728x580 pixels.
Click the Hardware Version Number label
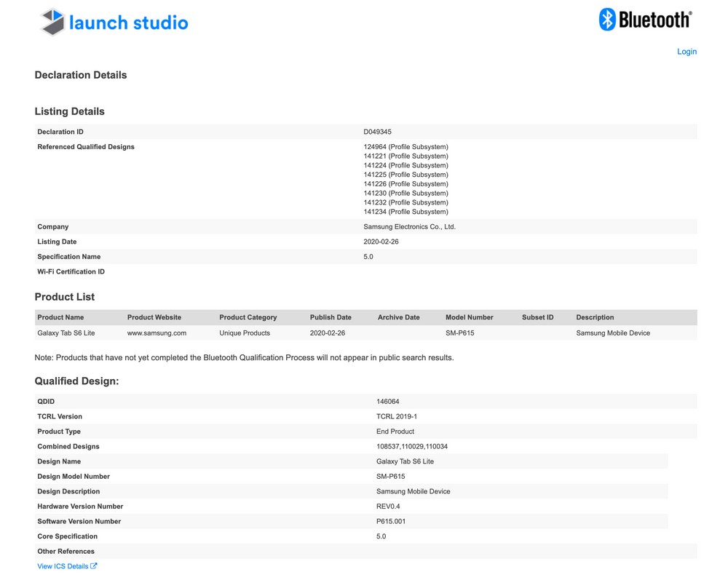[80, 506]
